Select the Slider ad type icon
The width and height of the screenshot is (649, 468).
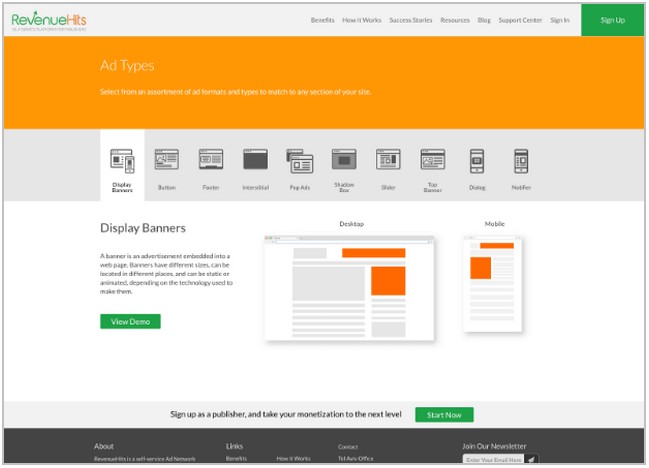coord(388,159)
